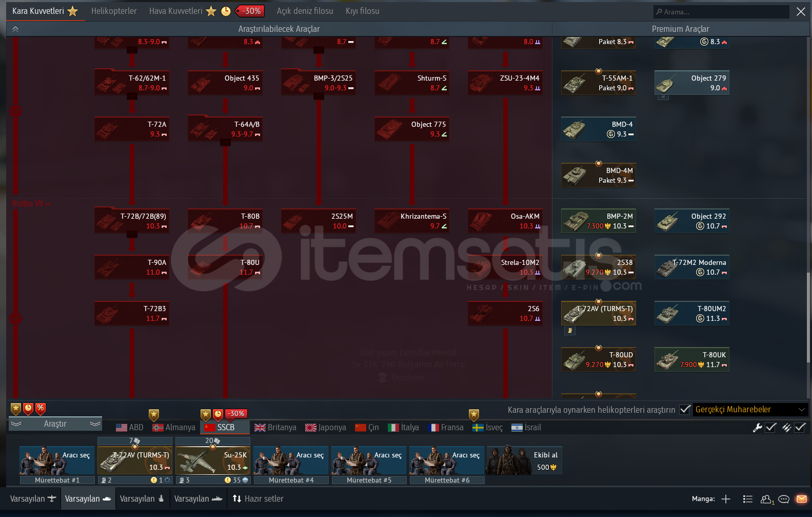Select T-72AV (TURMS-T) crew slot thumbnail
Viewport: 812px width, 517px height.
(135, 460)
